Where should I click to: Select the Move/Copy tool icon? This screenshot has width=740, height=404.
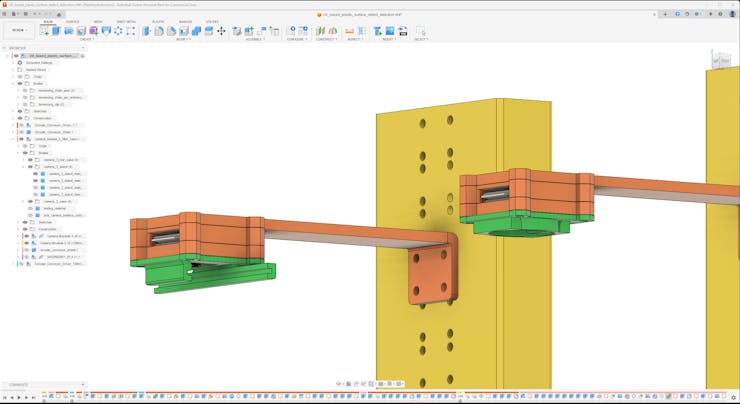tap(221, 31)
